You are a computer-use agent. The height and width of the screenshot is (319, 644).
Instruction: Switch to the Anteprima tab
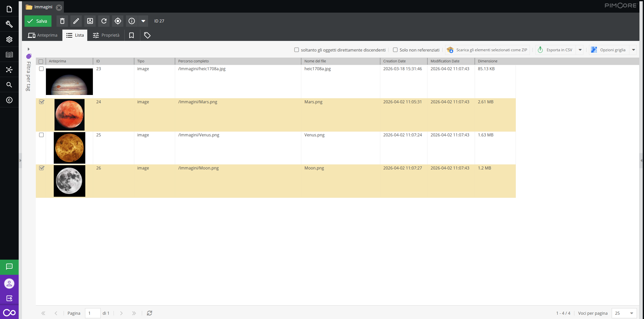point(43,35)
